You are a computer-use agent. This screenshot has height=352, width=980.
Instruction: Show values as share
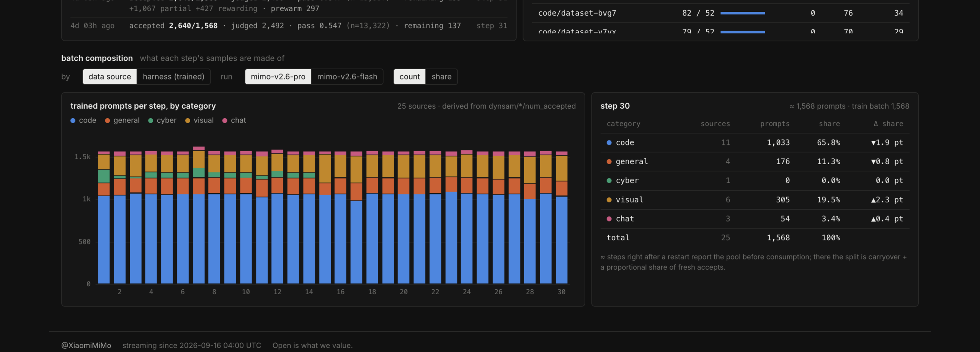pyautogui.click(x=441, y=77)
